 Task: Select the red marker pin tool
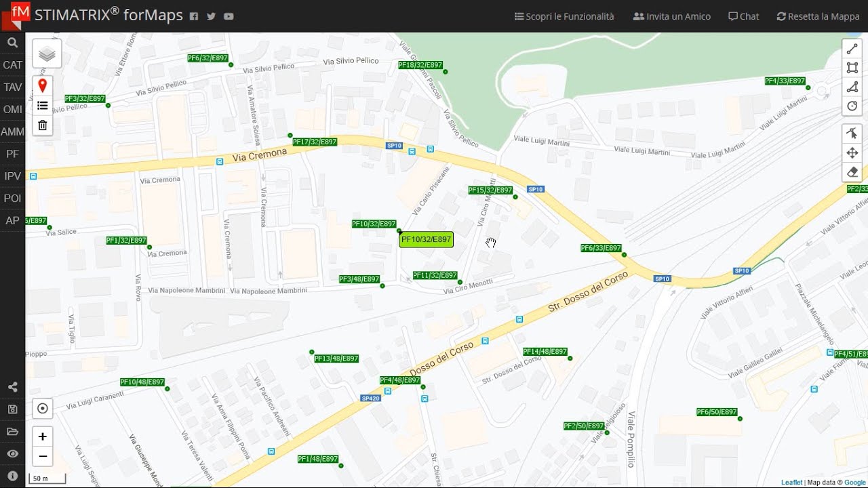tap(42, 85)
